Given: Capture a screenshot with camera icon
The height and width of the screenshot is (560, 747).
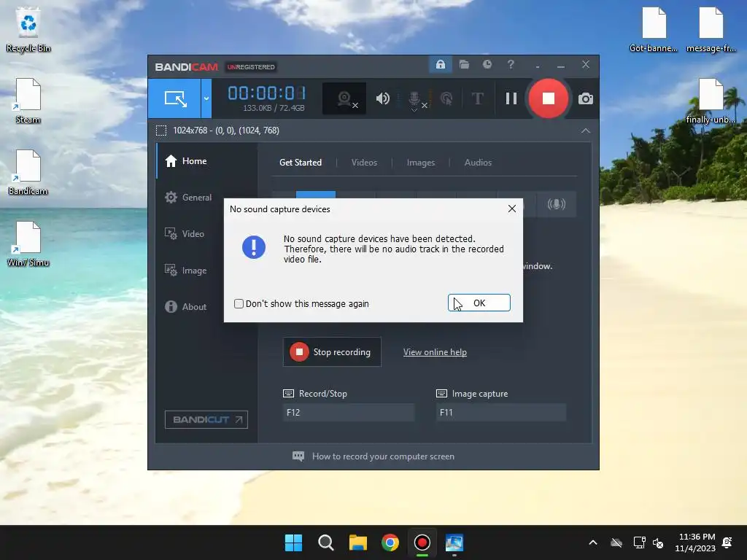Looking at the screenshot, I should (x=586, y=98).
